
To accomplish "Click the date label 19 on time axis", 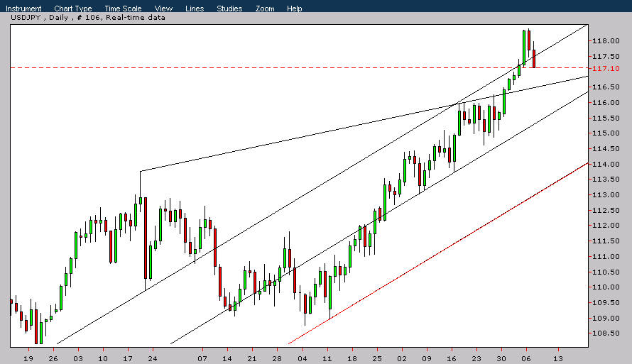I will 28,359.
